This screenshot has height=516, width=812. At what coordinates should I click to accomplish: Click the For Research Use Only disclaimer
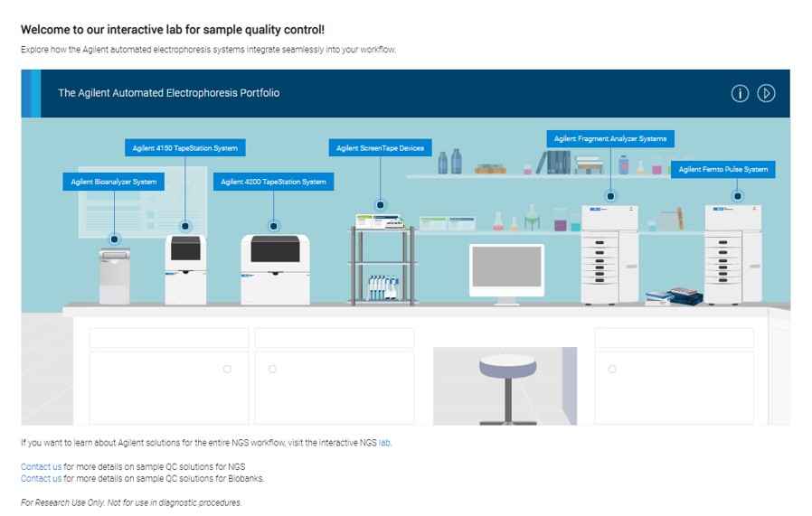131,502
